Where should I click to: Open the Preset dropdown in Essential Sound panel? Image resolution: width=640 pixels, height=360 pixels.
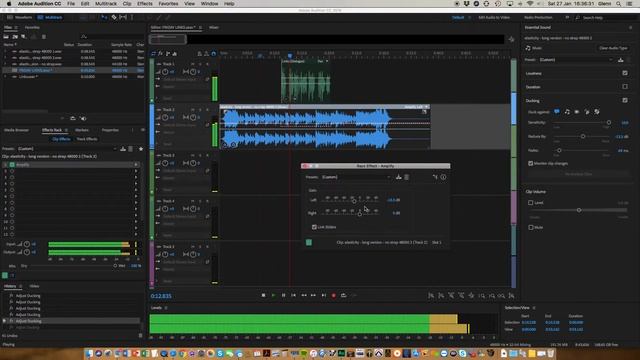point(576,60)
